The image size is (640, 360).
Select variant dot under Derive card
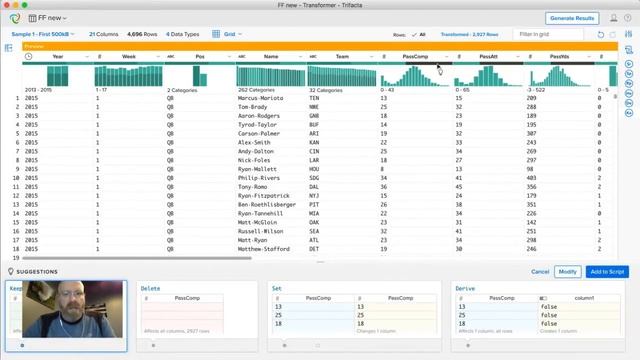[x=468, y=345]
